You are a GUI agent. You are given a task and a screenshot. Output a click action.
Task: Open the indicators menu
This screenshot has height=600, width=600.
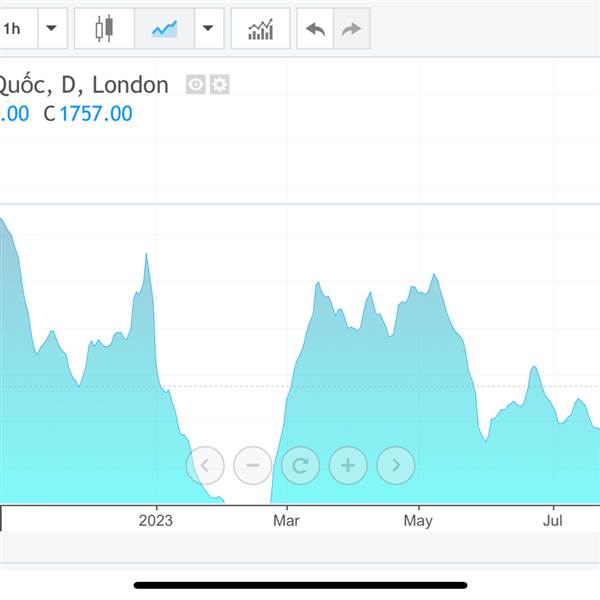(x=261, y=29)
